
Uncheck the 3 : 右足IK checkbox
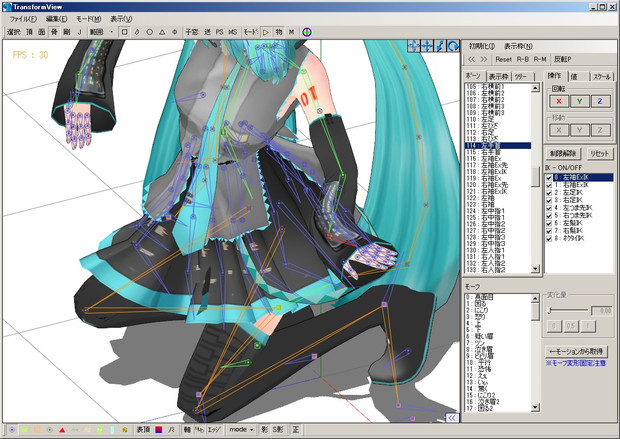549,201
